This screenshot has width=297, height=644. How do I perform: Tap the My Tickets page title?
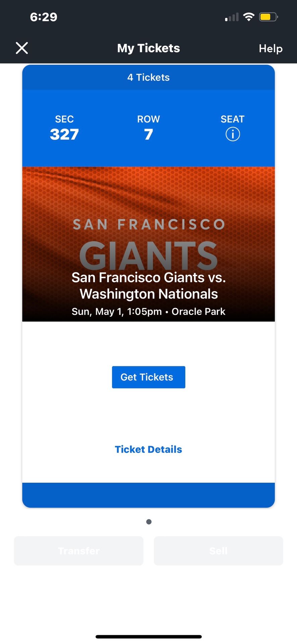tap(148, 48)
